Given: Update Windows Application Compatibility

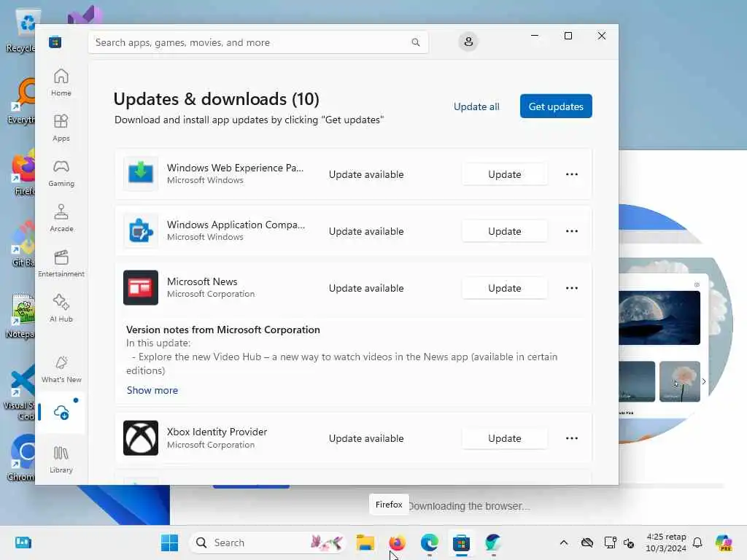Looking at the screenshot, I should (505, 231).
